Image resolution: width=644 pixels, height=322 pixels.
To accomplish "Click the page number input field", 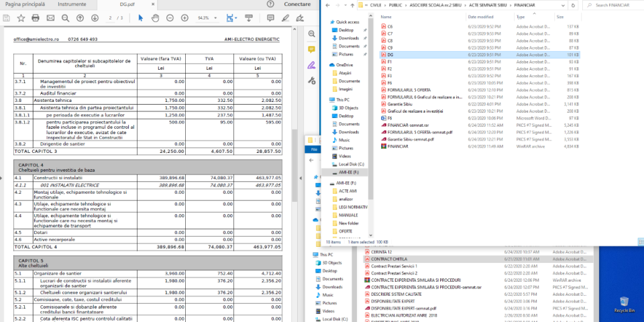I will (111, 18).
